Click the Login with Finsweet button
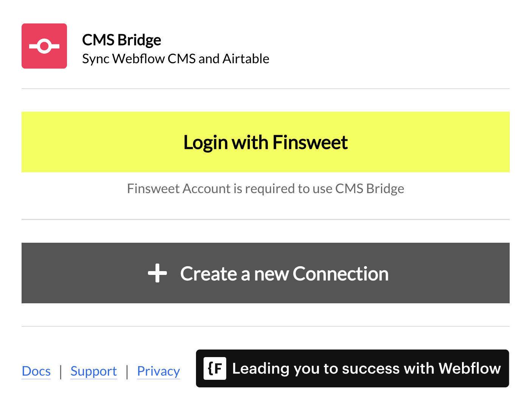Screen dimensions: 532x415 pos(266,142)
